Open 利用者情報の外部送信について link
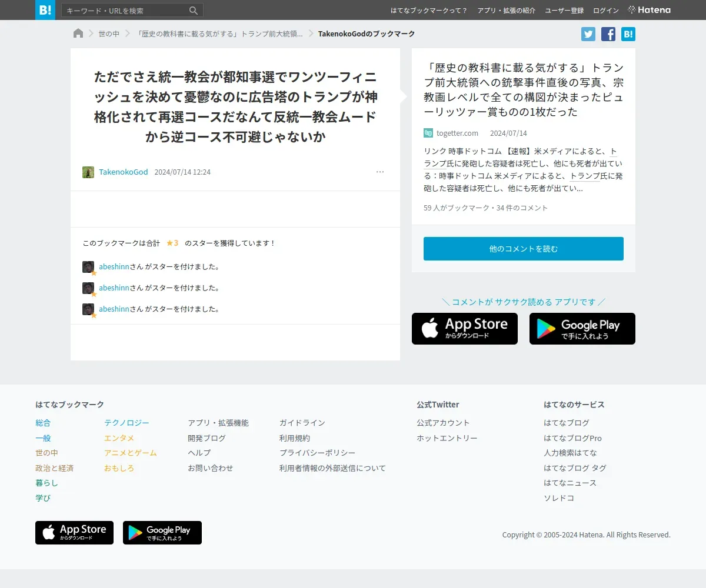Image resolution: width=706 pixels, height=588 pixels. (332, 468)
